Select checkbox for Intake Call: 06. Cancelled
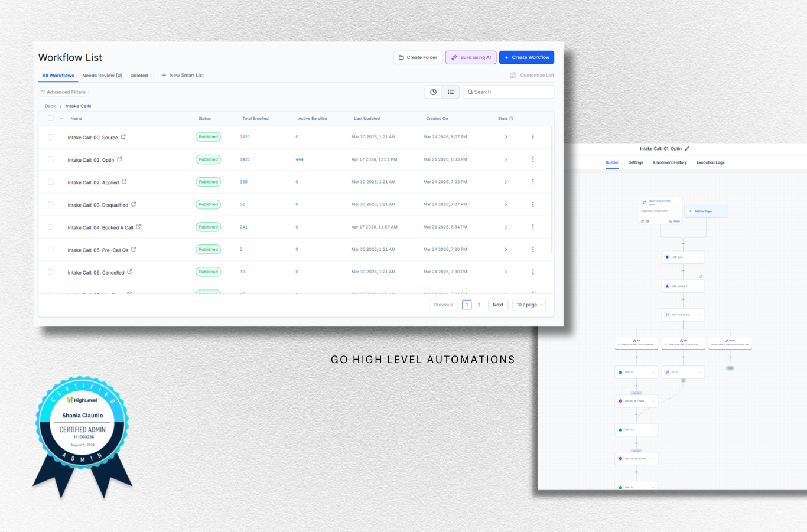807x532 pixels. [x=51, y=272]
